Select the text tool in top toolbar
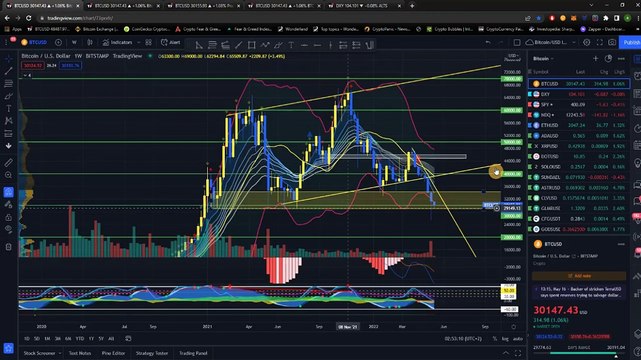 point(291,45)
